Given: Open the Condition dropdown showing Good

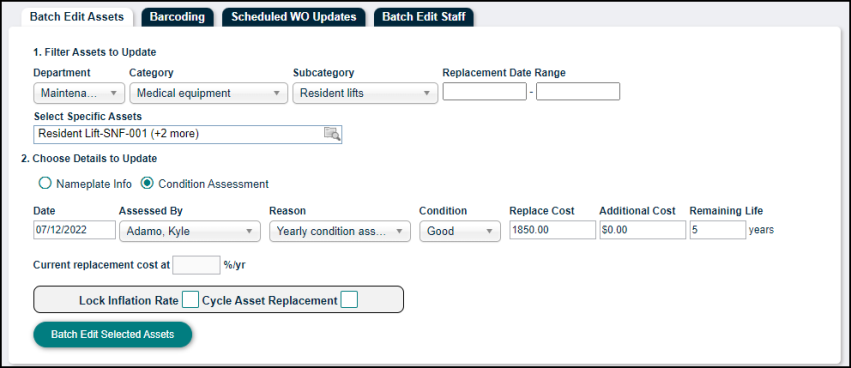Looking at the screenshot, I should (x=460, y=231).
